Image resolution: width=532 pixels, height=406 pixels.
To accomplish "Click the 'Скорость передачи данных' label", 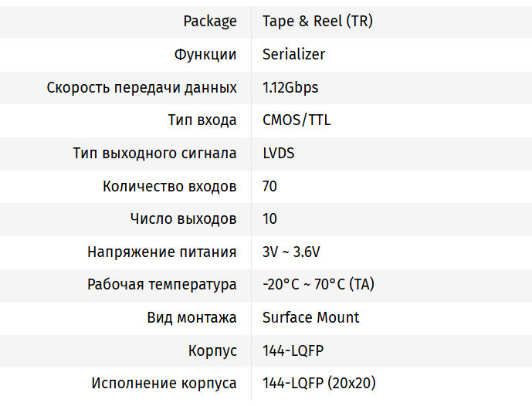I will coord(142,88).
